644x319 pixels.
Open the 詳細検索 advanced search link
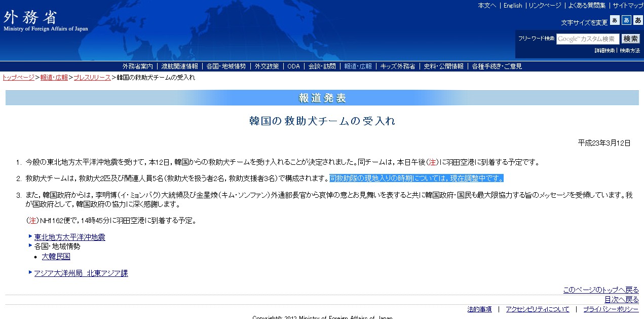point(604,51)
